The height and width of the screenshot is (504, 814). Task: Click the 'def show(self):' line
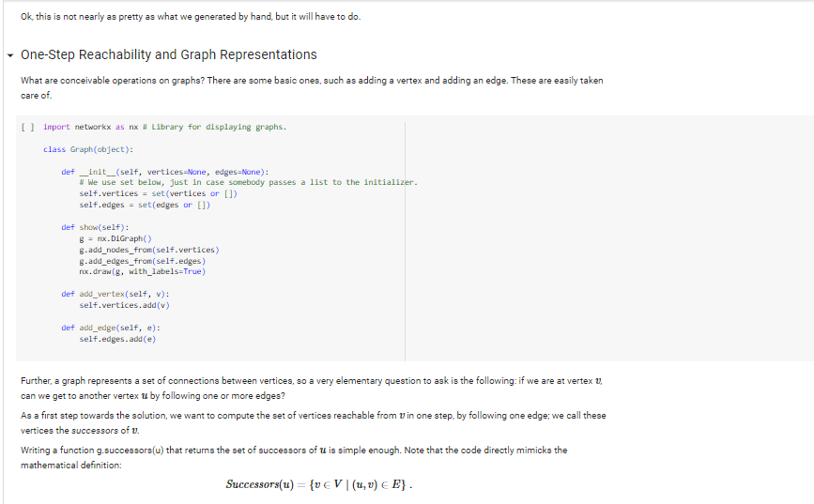tap(95, 227)
